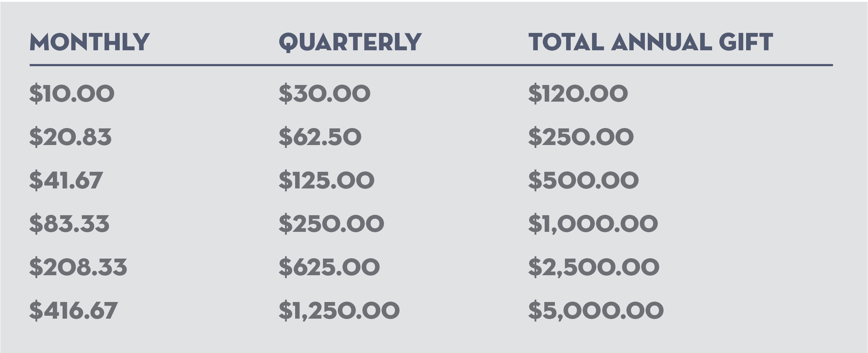Select the $208.33 monthly amount

78,267
